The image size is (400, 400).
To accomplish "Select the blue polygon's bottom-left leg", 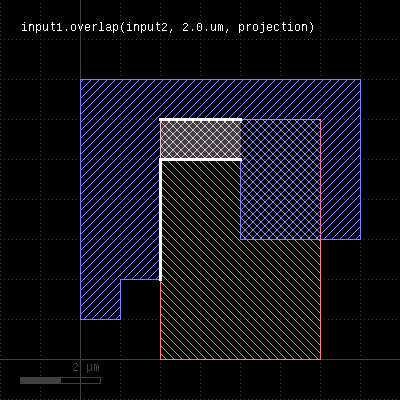I will (x=100, y=299).
